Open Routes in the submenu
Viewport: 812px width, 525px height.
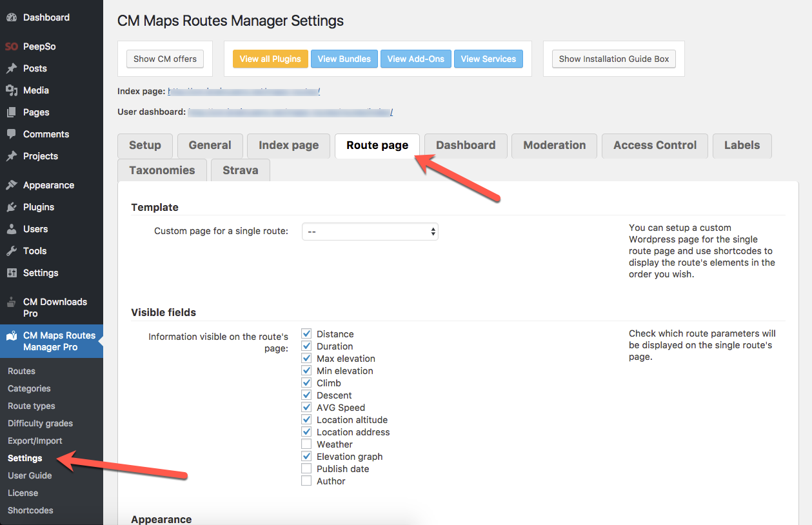click(x=21, y=371)
